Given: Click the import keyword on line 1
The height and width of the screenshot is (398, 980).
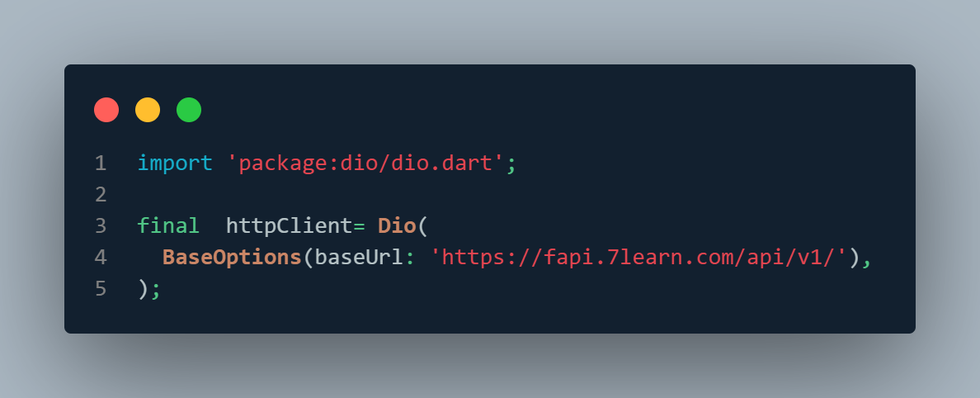Looking at the screenshot, I should point(175,164).
